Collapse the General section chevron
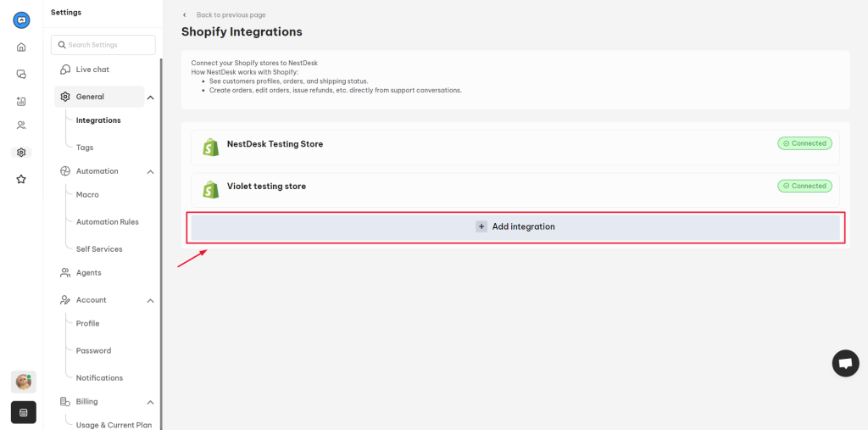The height and width of the screenshot is (430, 868). [150, 98]
